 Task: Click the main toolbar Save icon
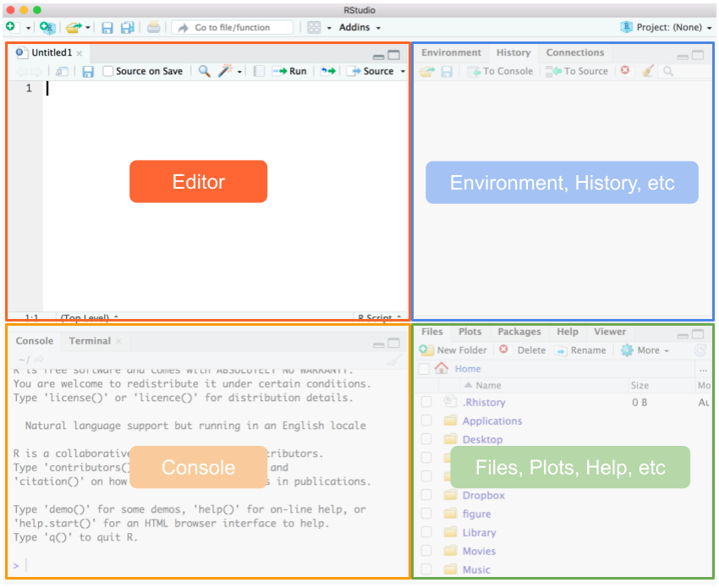click(x=107, y=28)
